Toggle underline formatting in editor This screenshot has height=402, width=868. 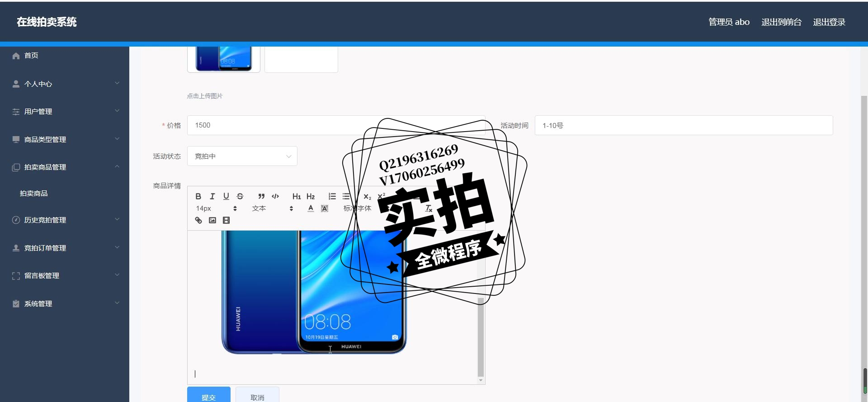tap(226, 196)
